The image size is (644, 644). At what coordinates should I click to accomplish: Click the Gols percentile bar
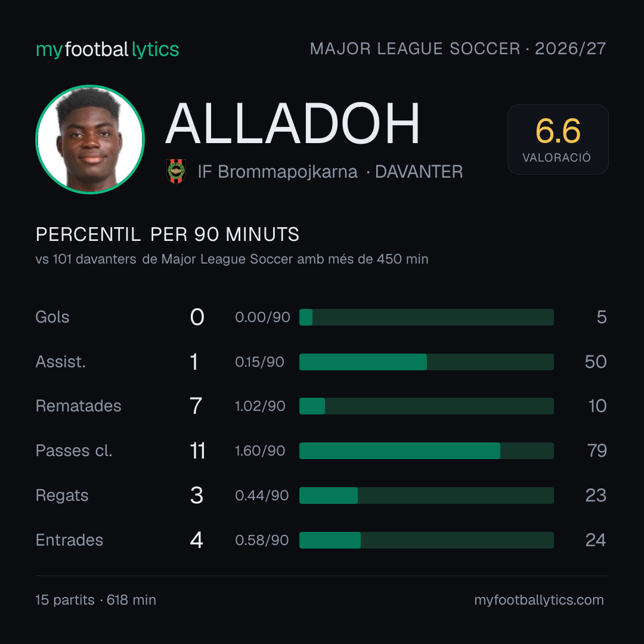pyautogui.click(x=426, y=317)
